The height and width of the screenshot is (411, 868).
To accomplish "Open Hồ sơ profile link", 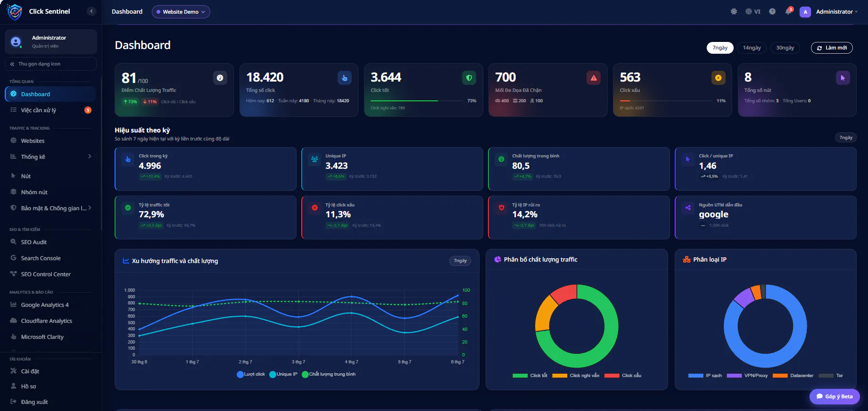I will coord(51,386).
